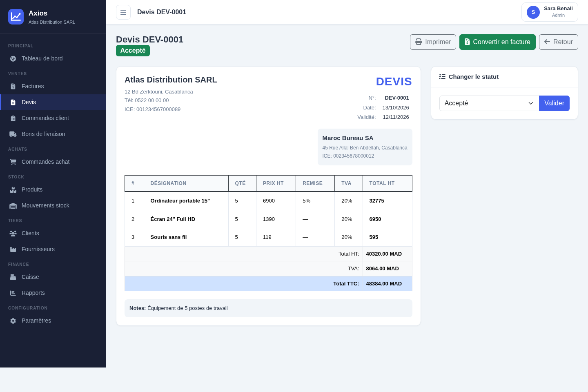Viewport: 588px width, 392px height.
Task: Confirm status with the Valider button
Action: click(x=554, y=103)
